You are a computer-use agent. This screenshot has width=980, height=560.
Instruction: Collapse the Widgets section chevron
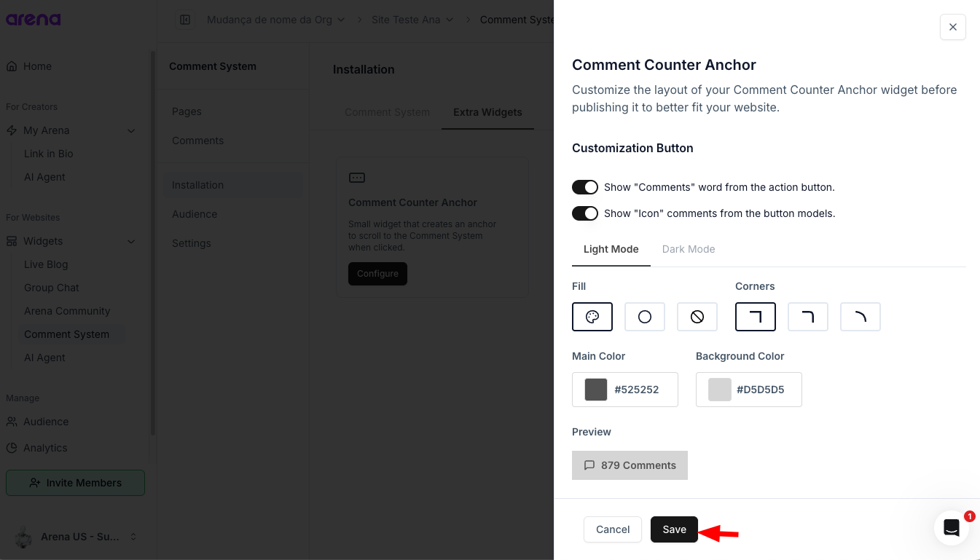pos(131,241)
